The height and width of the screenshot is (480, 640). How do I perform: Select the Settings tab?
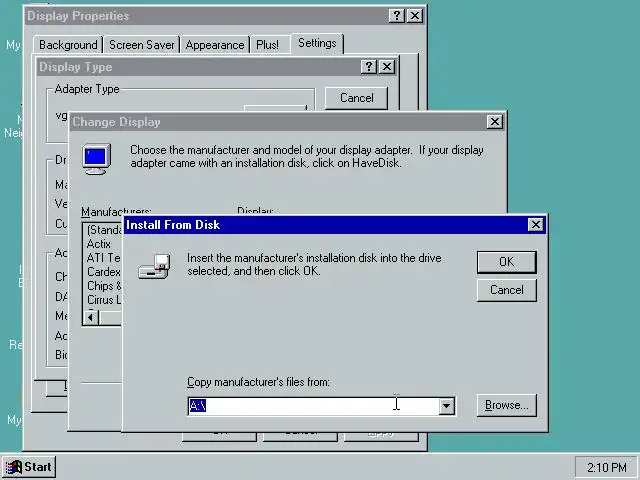click(317, 43)
